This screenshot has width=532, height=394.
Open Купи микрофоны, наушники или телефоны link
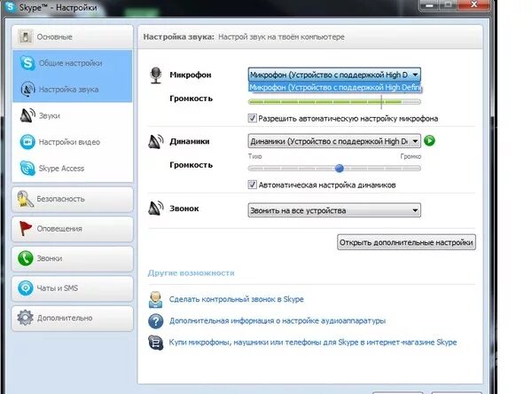313,342
